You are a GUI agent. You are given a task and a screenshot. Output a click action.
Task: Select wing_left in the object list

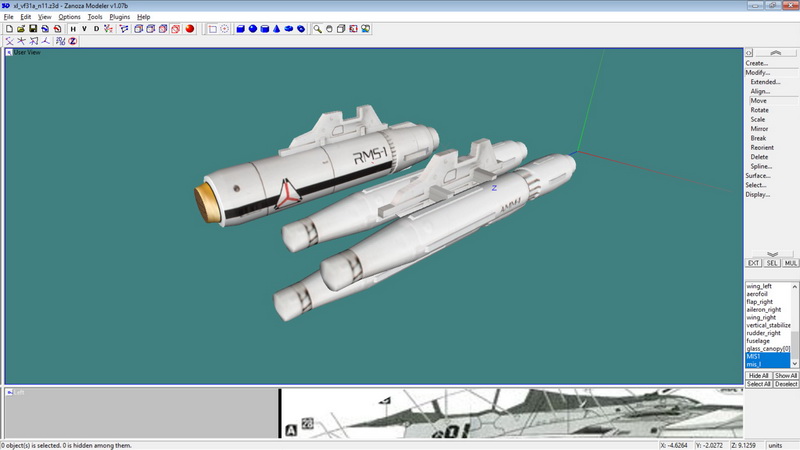768,286
